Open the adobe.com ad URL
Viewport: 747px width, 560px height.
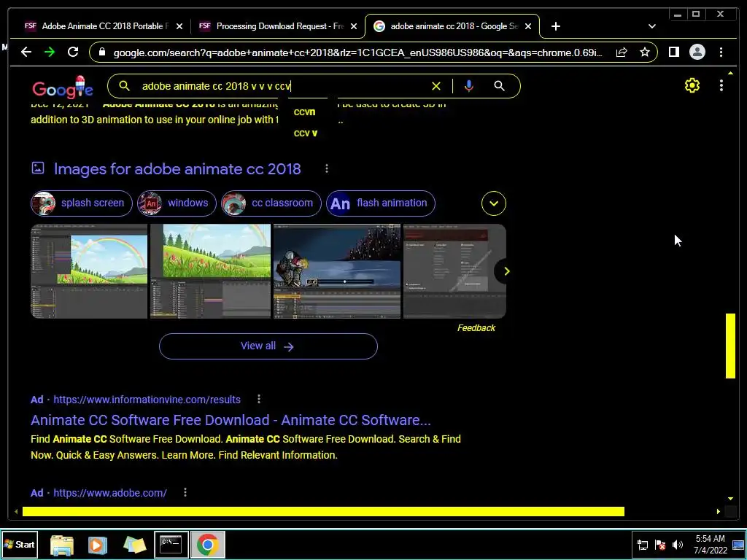point(110,493)
